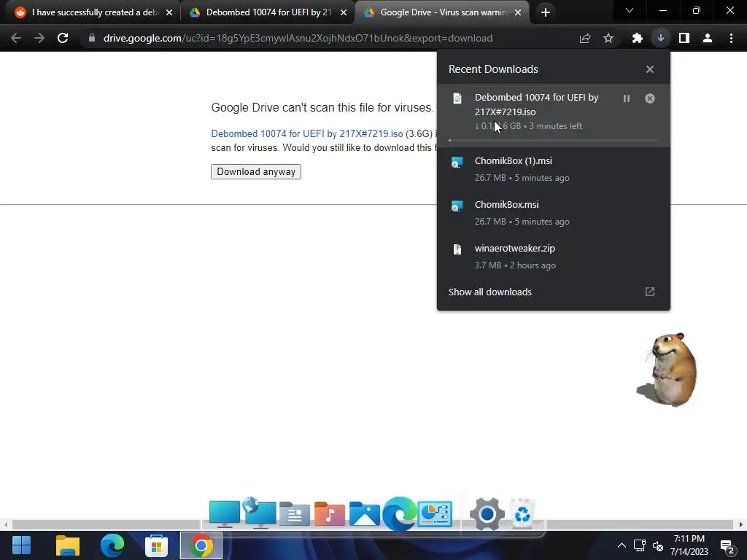Open winaerotweaker.zip download entry
This screenshot has width=747, height=560.
553,257
